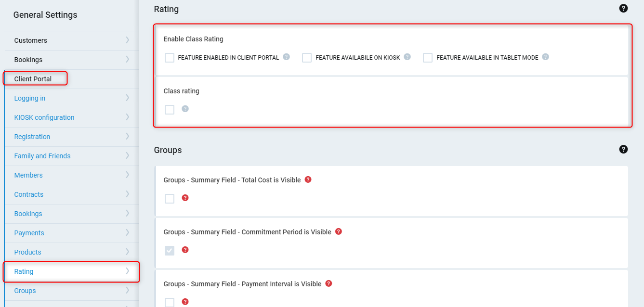This screenshot has width=644, height=307.
Task: Tick the Feature Available on Kiosk checkbox
Action: pyautogui.click(x=307, y=58)
